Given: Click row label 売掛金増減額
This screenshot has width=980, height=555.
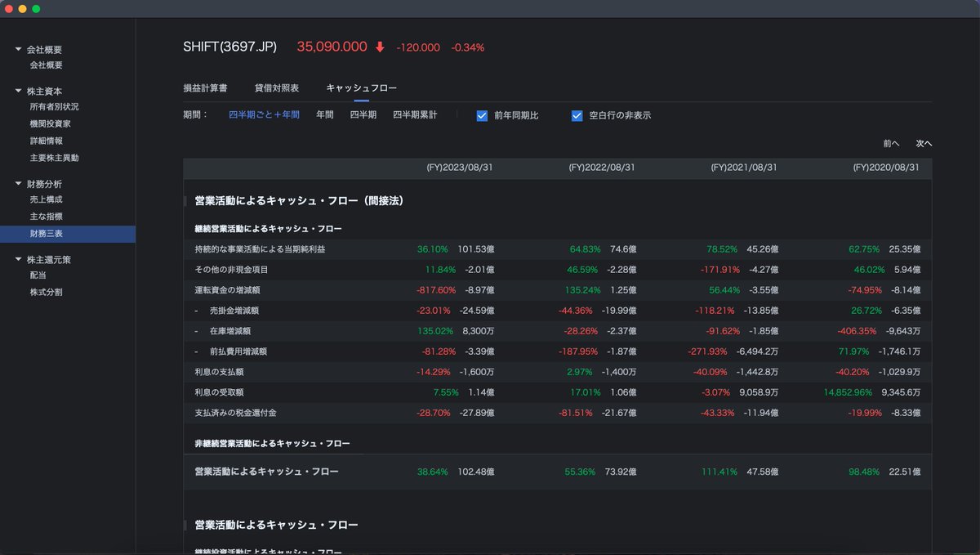Looking at the screenshot, I should [x=234, y=311].
